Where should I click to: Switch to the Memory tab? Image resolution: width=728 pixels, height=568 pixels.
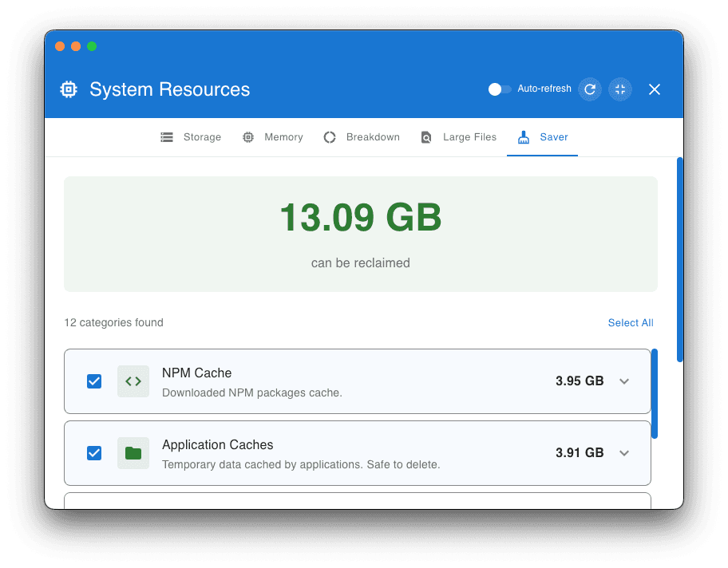[272, 136]
